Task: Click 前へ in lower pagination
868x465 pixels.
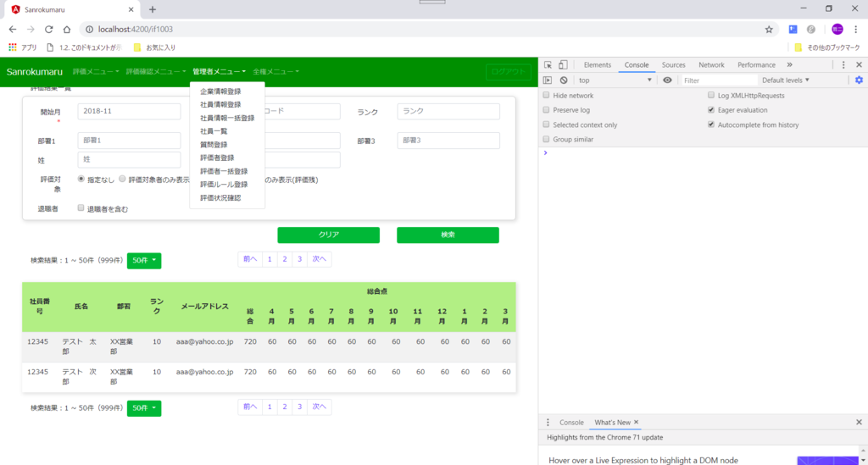Action: [250, 407]
